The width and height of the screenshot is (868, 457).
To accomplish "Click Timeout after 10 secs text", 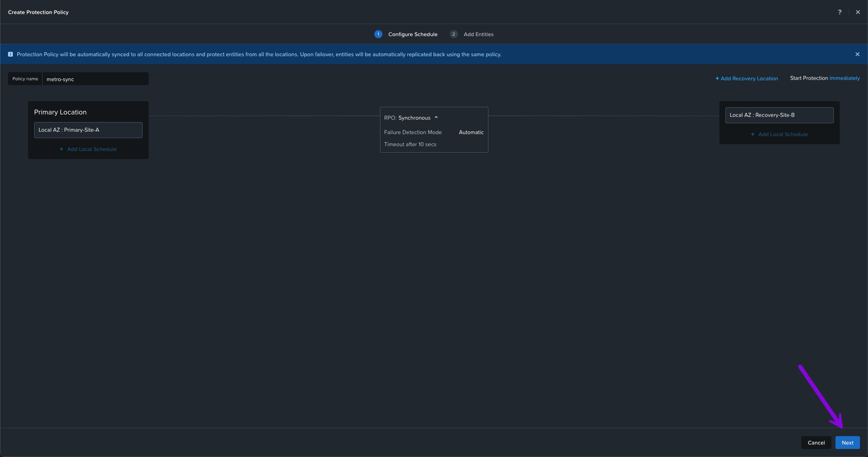I will pos(410,144).
